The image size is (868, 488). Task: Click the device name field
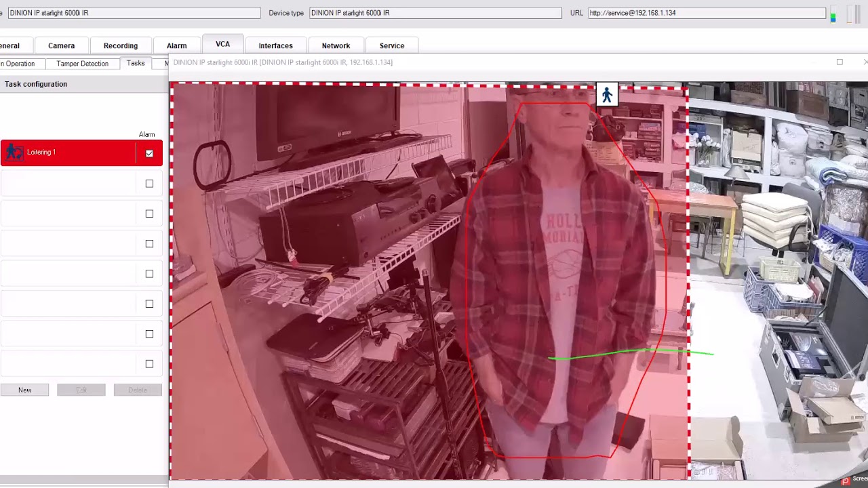[134, 13]
